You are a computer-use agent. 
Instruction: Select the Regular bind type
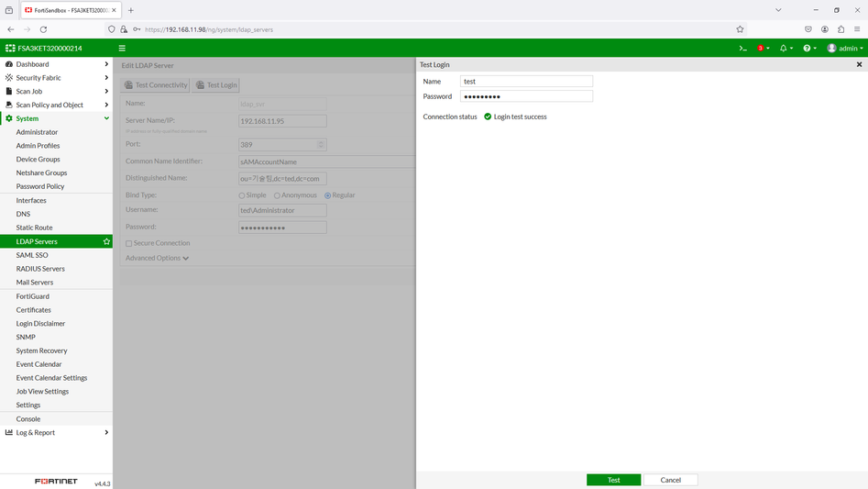pyautogui.click(x=328, y=195)
